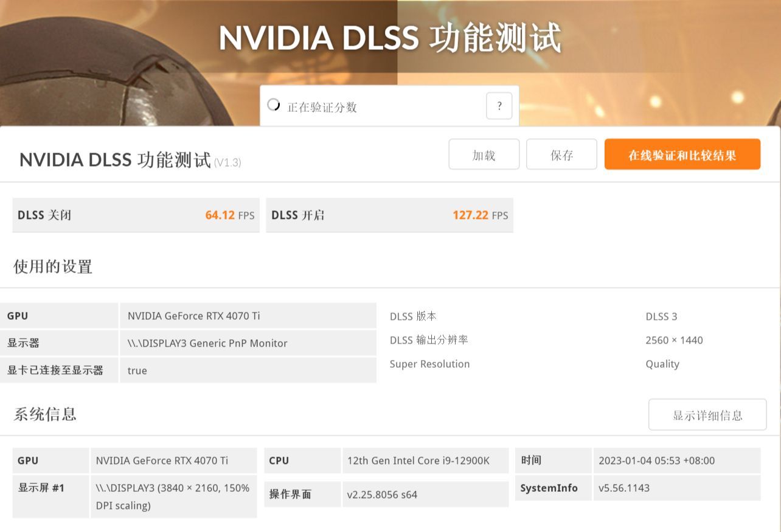
Task: Click the Generic PnP Monitor display value
Action: [207, 343]
